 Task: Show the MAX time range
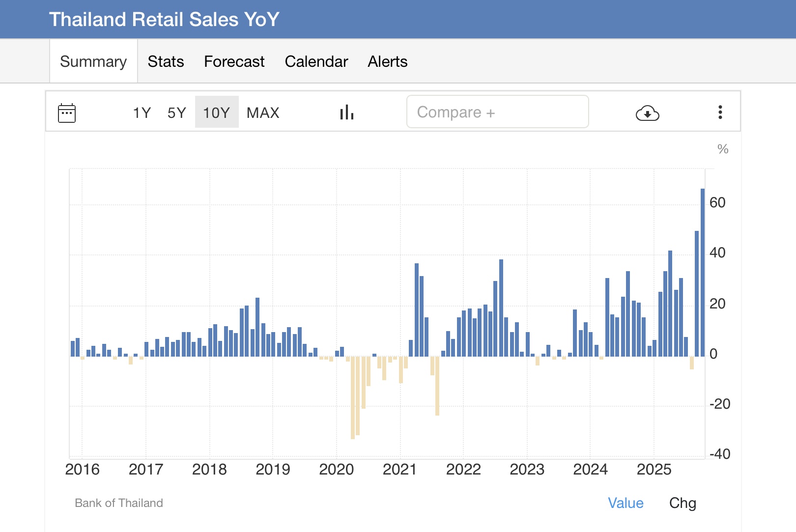(x=263, y=112)
